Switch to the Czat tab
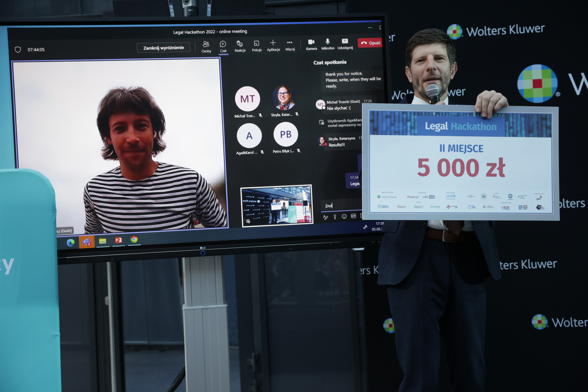This screenshot has width=588, height=392. tap(223, 46)
